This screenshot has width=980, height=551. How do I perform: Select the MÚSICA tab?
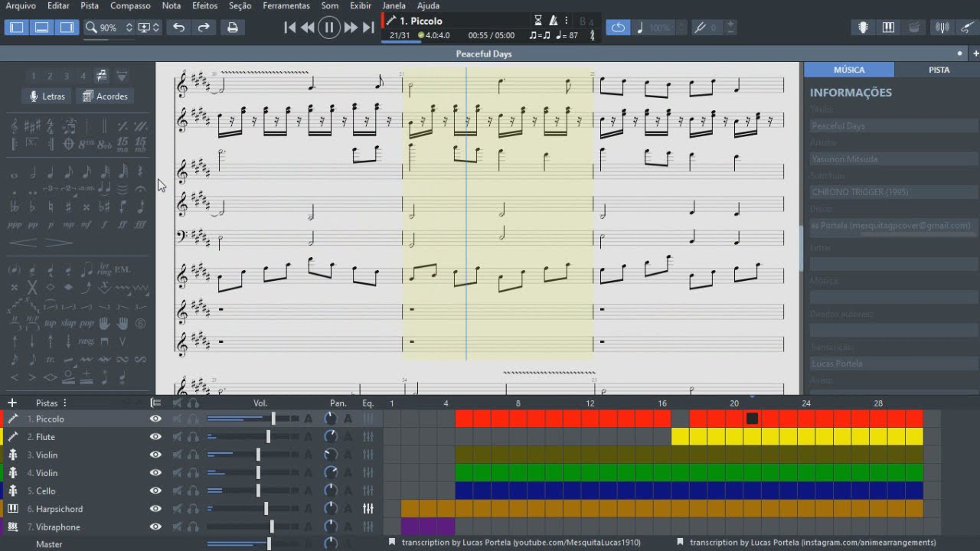tap(849, 70)
